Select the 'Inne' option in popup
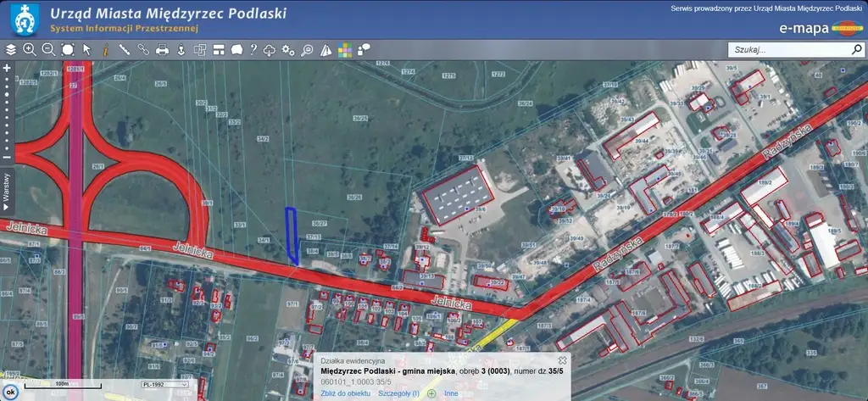This screenshot has height=401, width=868. [x=451, y=393]
